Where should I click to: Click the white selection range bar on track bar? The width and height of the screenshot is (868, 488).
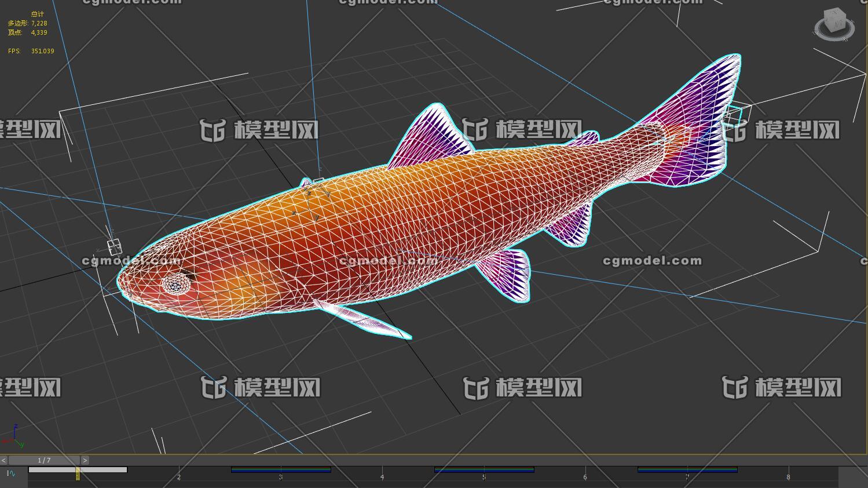78,470
